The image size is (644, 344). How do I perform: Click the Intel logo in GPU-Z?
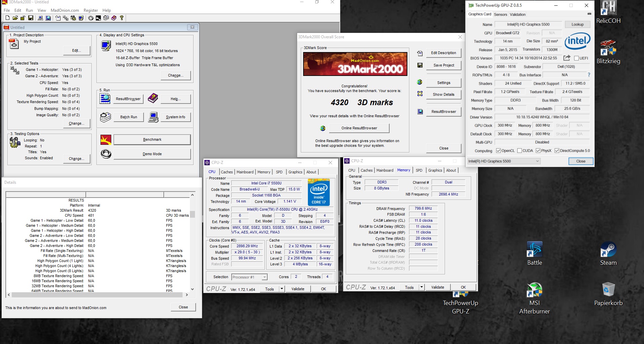pyautogui.click(x=577, y=41)
